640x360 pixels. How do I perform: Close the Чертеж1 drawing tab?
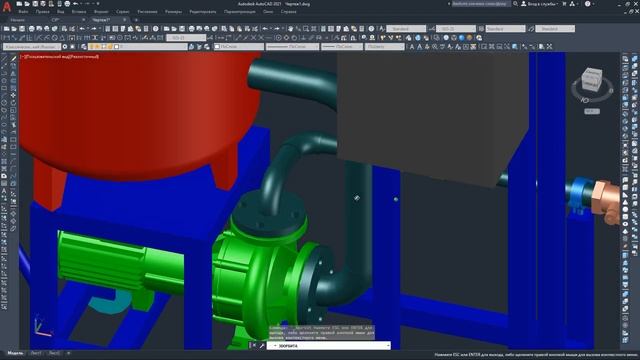pos(125,20)
